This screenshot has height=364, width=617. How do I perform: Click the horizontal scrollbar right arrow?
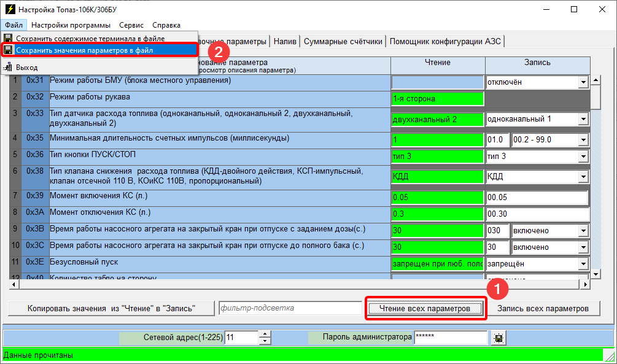tap(586, 284)
